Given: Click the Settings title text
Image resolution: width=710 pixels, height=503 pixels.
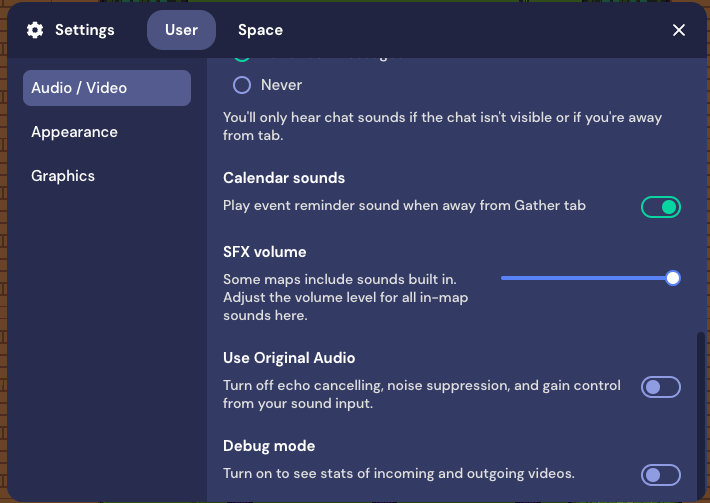Looking at the screenshot, I should pyautogui.click(x=84, y=30).
